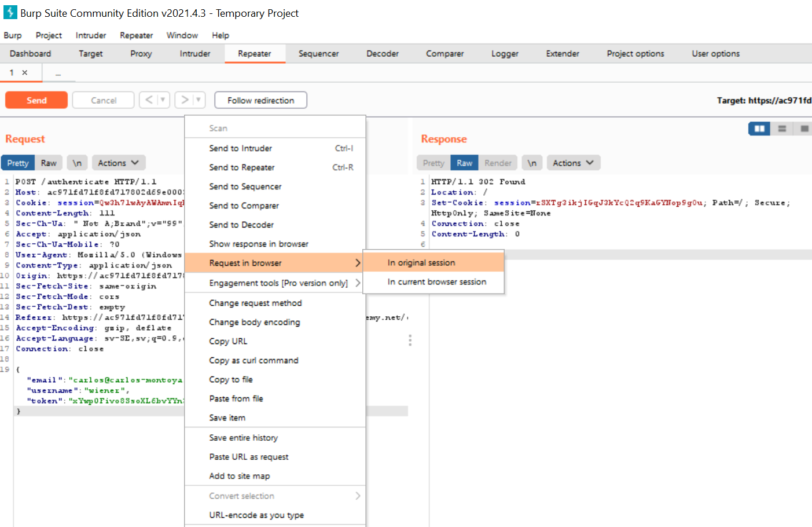The height and width of the screenshot is (527, 812).
Task: Toggle URL-encode as you type
Action: tap(275, 515)
